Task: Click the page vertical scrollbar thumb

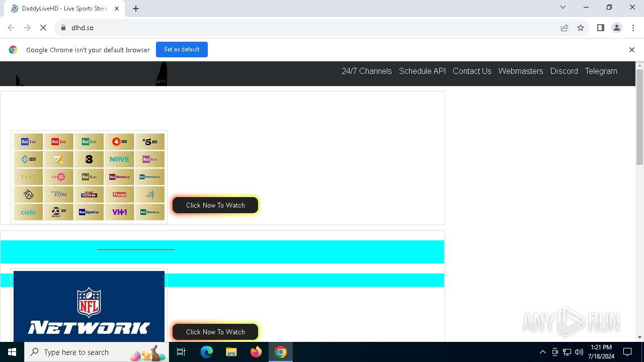Action: (639, 117)
